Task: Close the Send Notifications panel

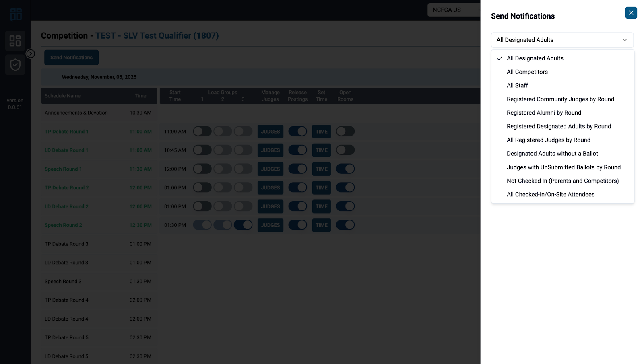Action: coord(631,13)
